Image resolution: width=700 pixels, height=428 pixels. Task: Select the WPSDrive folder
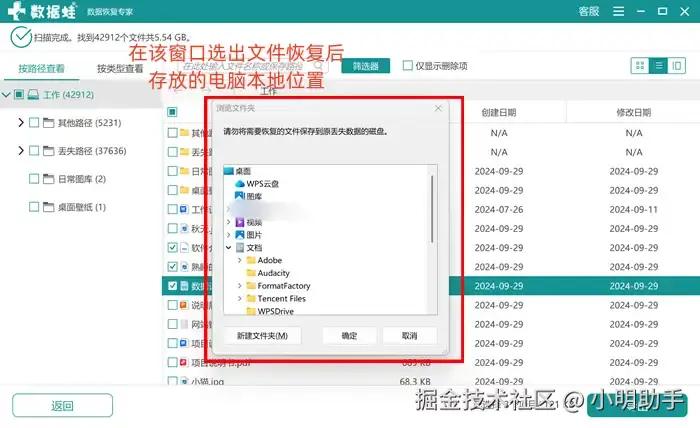pos(275,311)
